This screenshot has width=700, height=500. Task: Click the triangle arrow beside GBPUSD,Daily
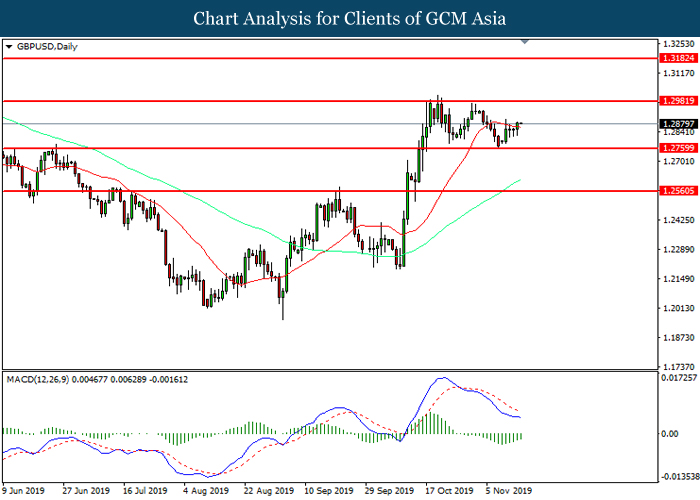[x=9, y=46]
